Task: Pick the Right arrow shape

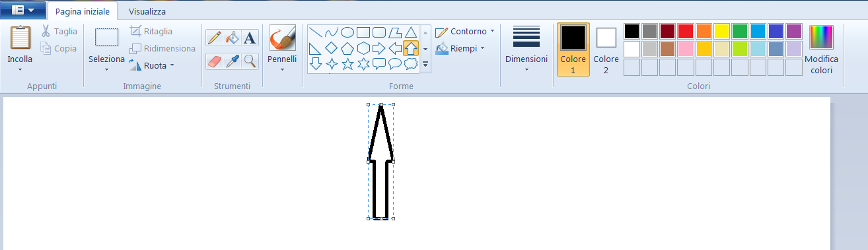Action: 379,48
